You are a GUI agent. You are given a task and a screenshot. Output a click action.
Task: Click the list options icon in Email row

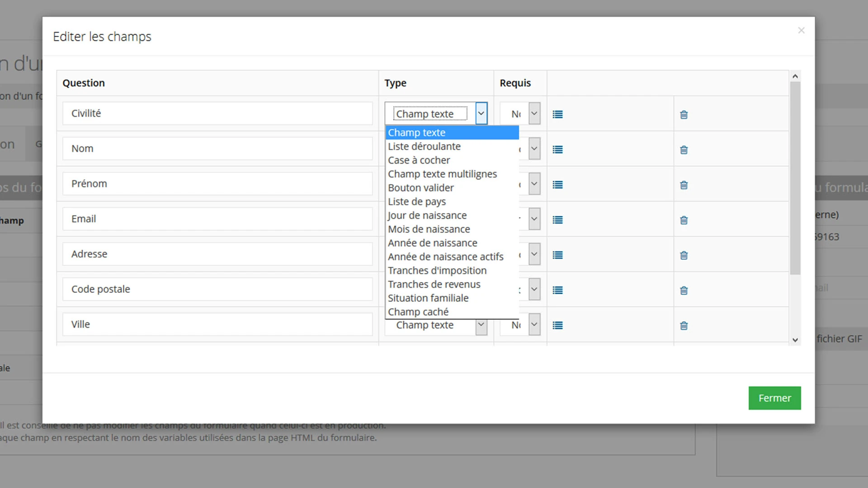[557, 220]
